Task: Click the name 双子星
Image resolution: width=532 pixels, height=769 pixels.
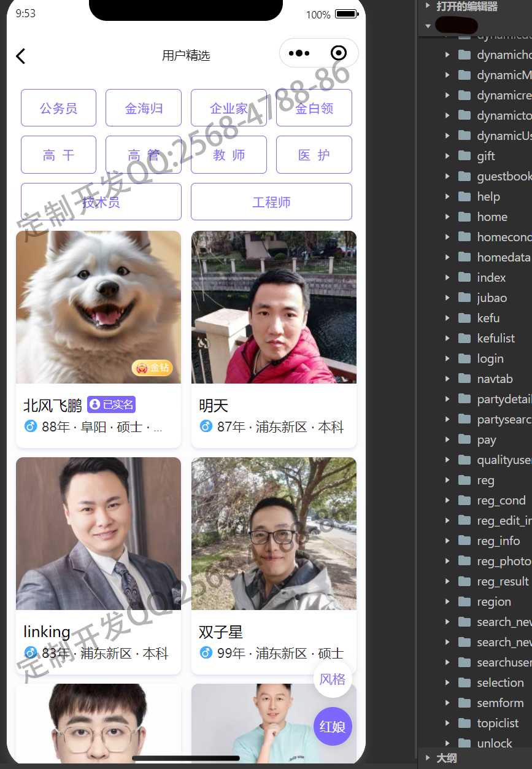Action: tap(221, 632)
